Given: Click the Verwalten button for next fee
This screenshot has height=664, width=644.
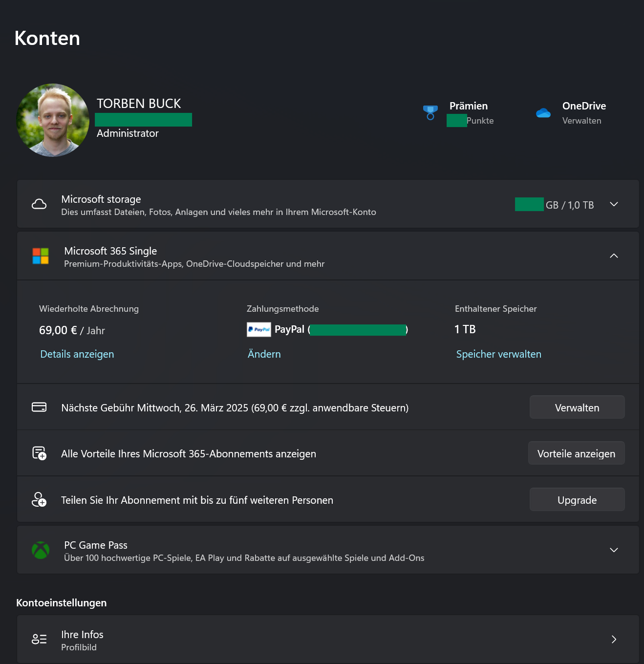Looking at the screenshot, I should click(x=577, y=407).
